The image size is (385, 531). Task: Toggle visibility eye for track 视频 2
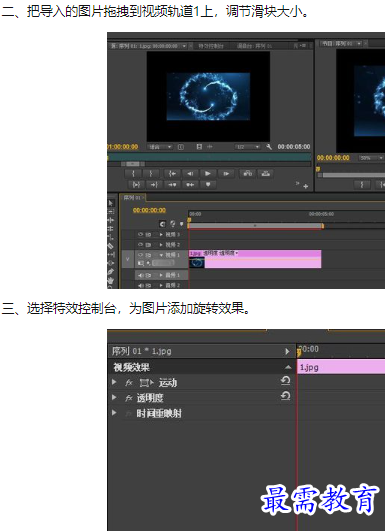(x=141, y=245)
